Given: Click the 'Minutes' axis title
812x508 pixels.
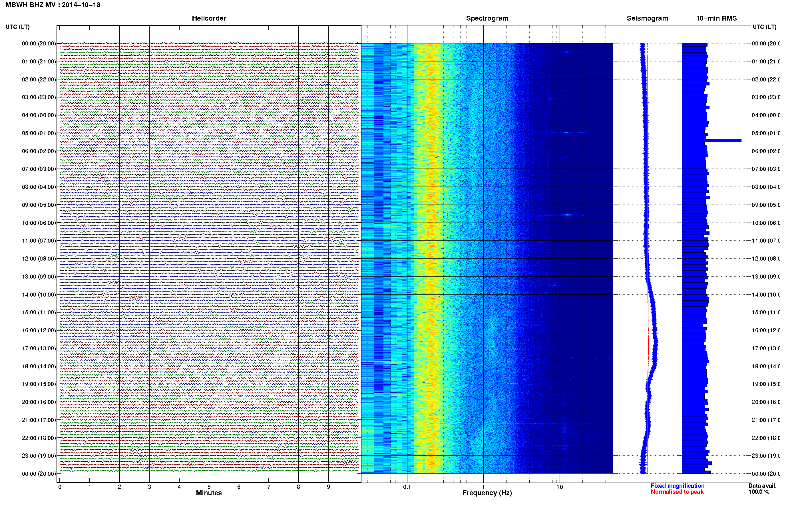Looking at the screenshot, I should click(x=209, y=493).
